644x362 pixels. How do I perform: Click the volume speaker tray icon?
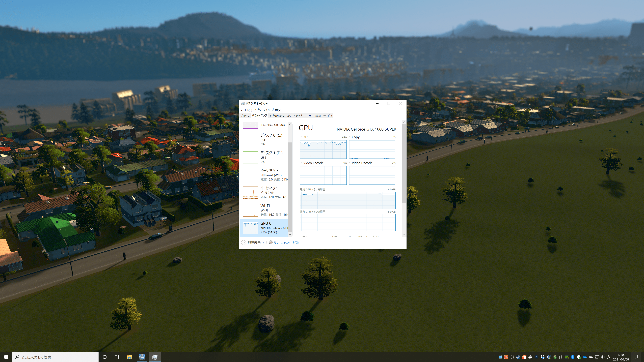click(x=603, y=357)
